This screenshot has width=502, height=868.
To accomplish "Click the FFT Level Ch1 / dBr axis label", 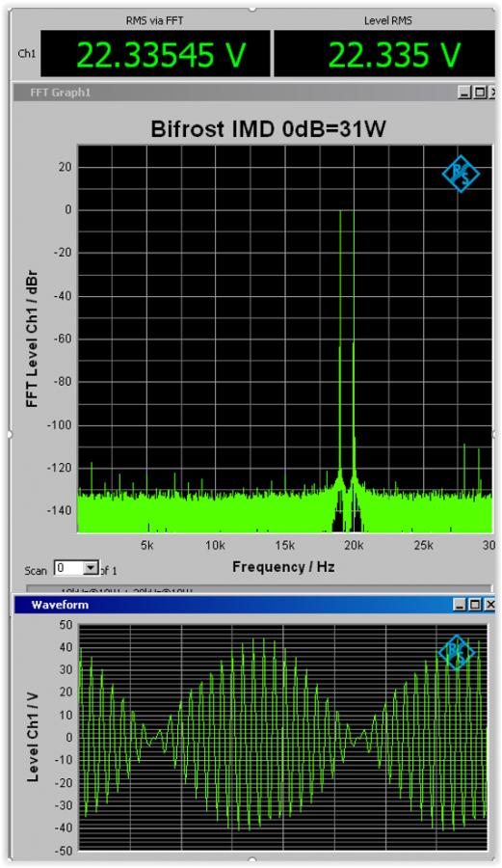I will (x=33, y=339).
